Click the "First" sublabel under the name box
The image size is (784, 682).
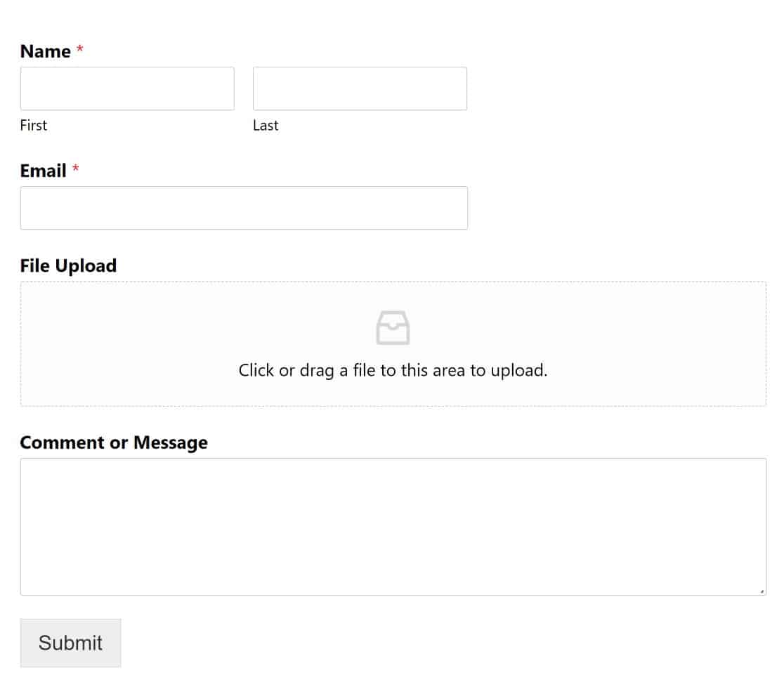[34, 125]
